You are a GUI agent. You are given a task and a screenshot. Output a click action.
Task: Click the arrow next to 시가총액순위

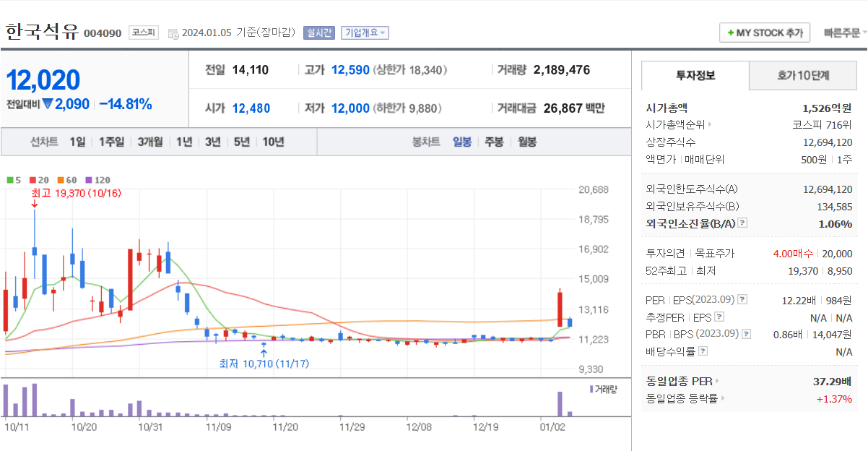pos(710,125)
